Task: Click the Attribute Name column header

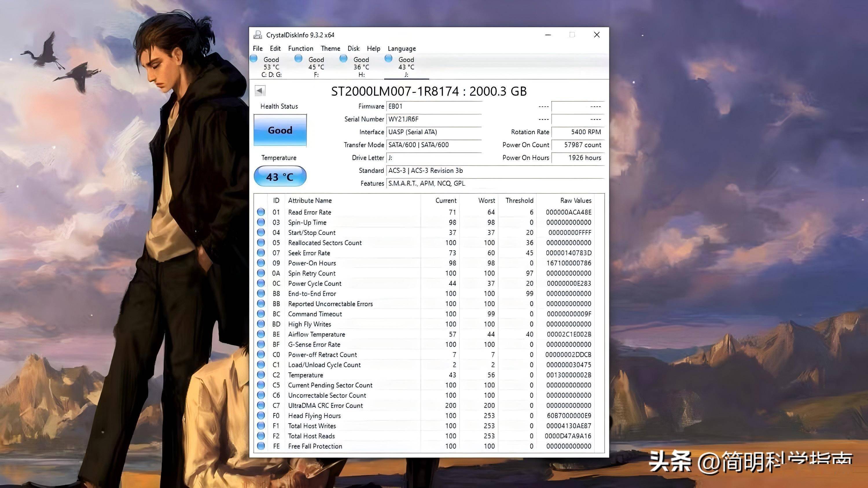Action: pos(352,200)
